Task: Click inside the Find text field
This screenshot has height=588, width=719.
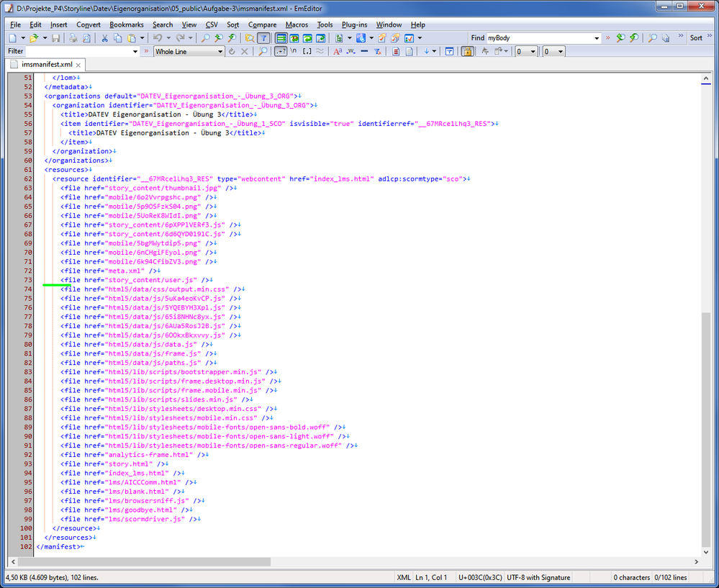Action: 538,38
